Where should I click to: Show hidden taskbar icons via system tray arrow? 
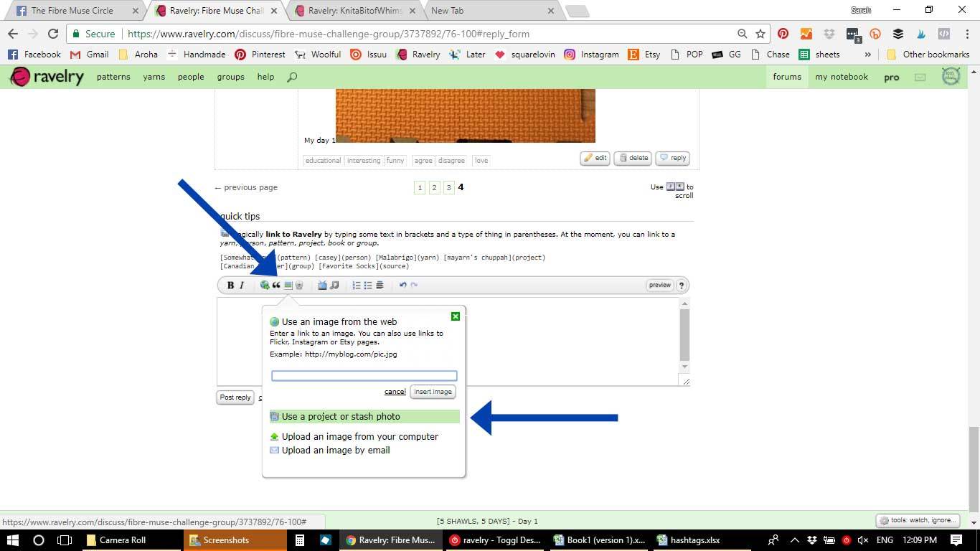[794, 540]
